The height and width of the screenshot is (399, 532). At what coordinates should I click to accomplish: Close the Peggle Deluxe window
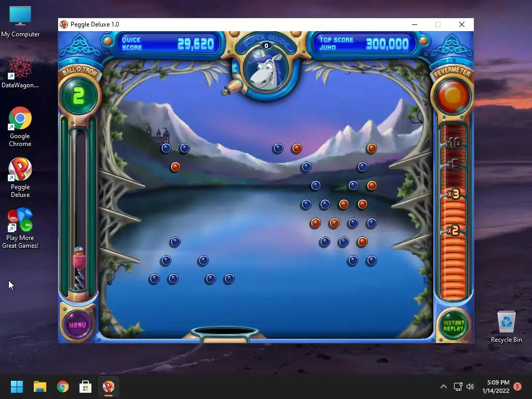[x=462, y=24]
